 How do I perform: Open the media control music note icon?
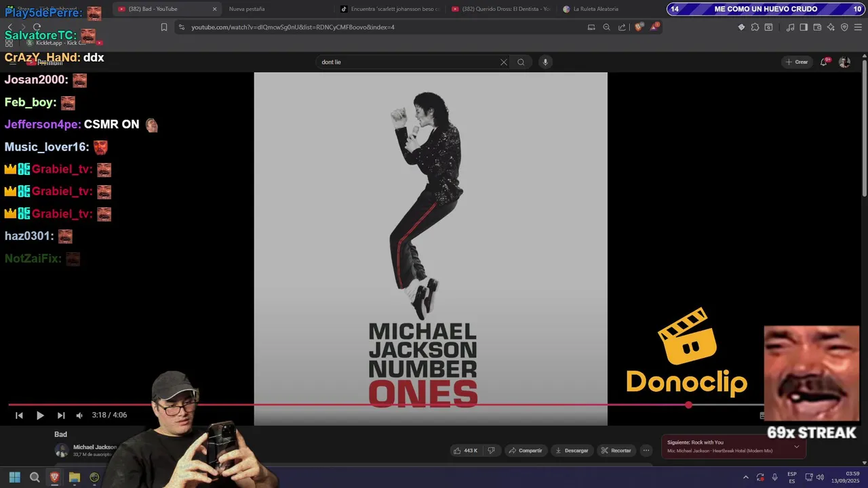(x=790, y=27)
